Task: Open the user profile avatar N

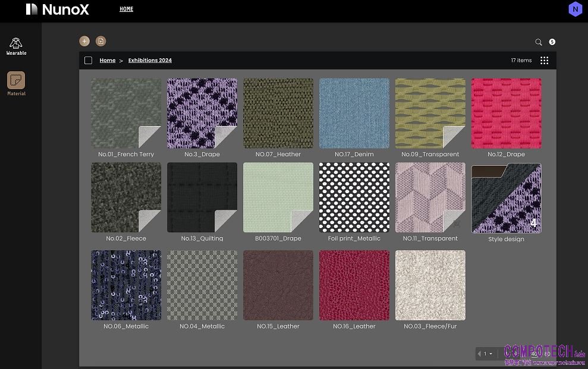Action: [x=574, y=9]
